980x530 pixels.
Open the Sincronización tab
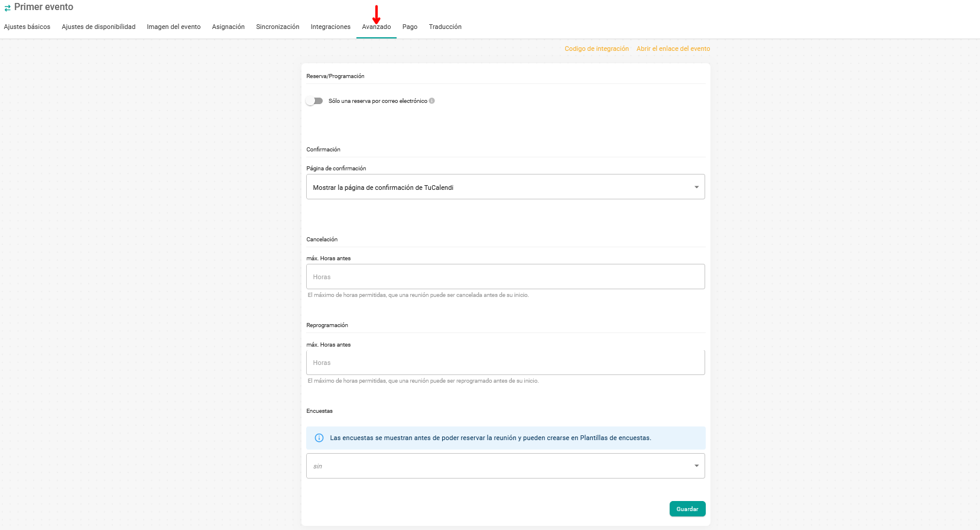pos(278,27)
